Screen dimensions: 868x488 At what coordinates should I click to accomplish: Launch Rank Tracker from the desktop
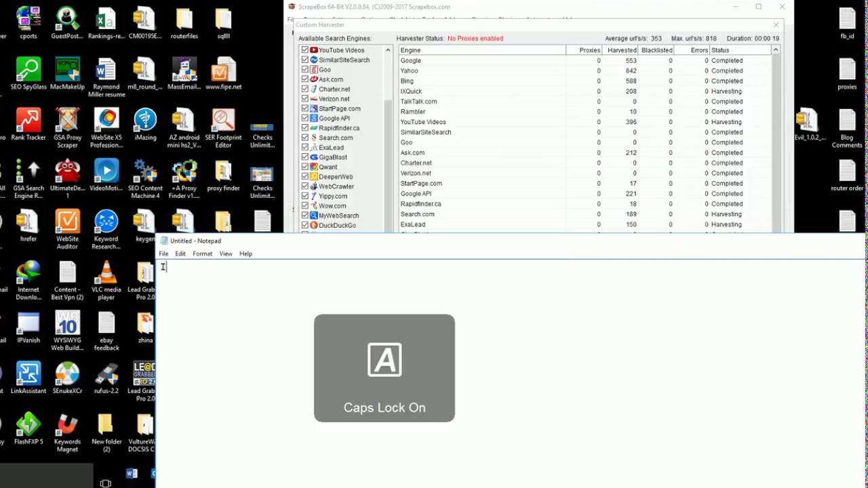[x=28, y=125]
